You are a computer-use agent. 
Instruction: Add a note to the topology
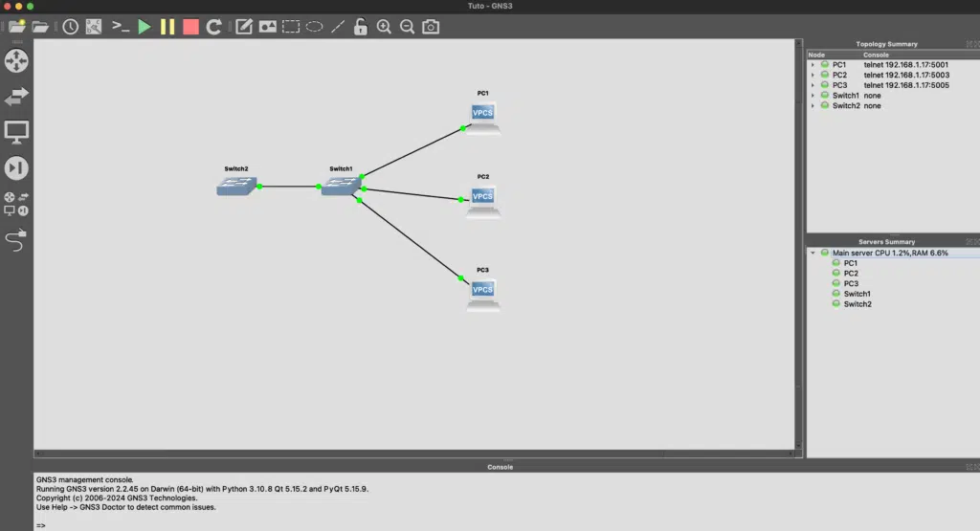click(244, 27)
